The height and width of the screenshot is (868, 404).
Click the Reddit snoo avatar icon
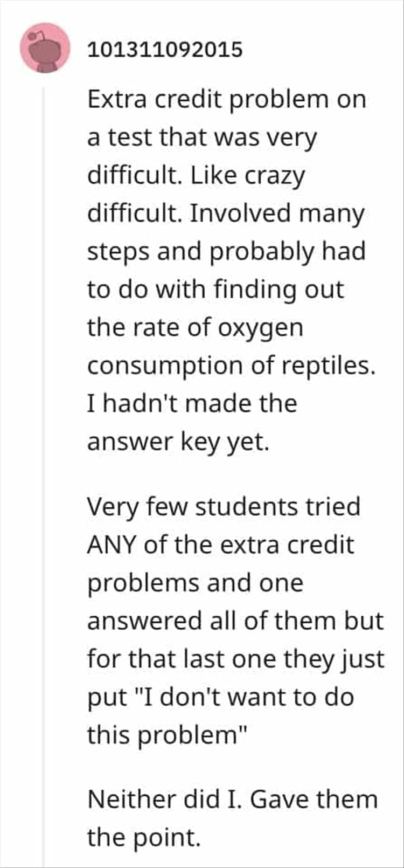click(45, 48)
